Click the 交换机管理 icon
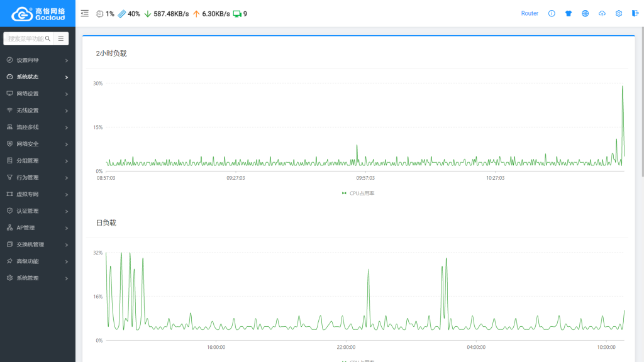Screen dimensions: 644x362 (9, 244)
